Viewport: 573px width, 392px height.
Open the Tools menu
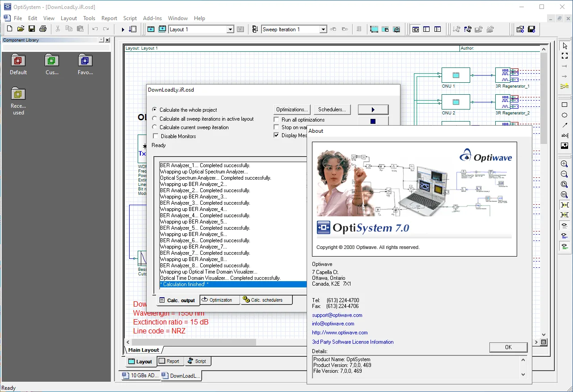[89, 18]
